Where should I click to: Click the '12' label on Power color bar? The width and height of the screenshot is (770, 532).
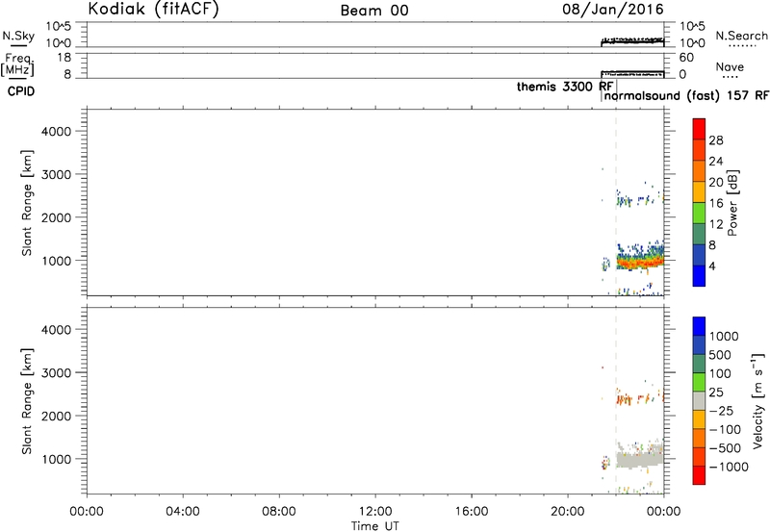(x=716, y=224)
